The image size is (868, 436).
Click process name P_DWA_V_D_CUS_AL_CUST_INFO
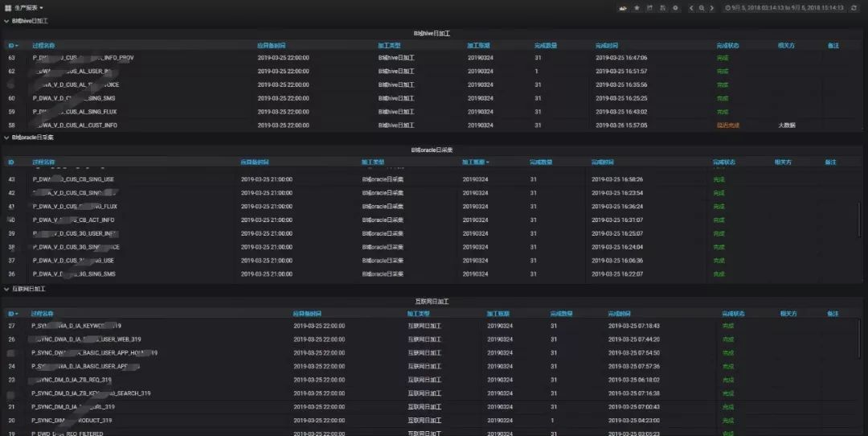[75, 125]
